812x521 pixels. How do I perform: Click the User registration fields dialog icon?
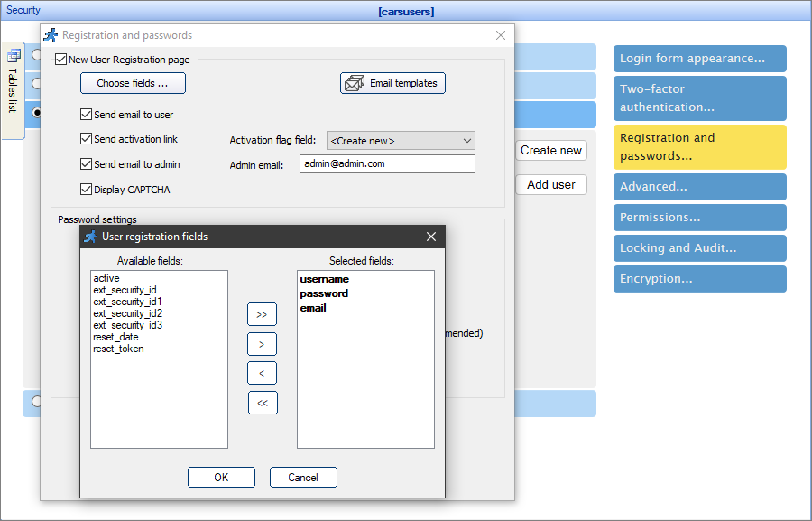click(x=91, y=237)
